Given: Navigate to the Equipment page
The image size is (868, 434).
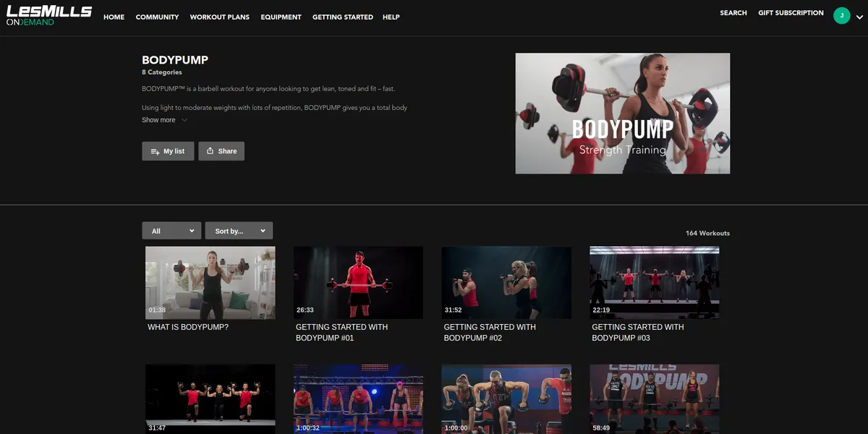Looking at the screenshot, I should click(x=281, y=17).
